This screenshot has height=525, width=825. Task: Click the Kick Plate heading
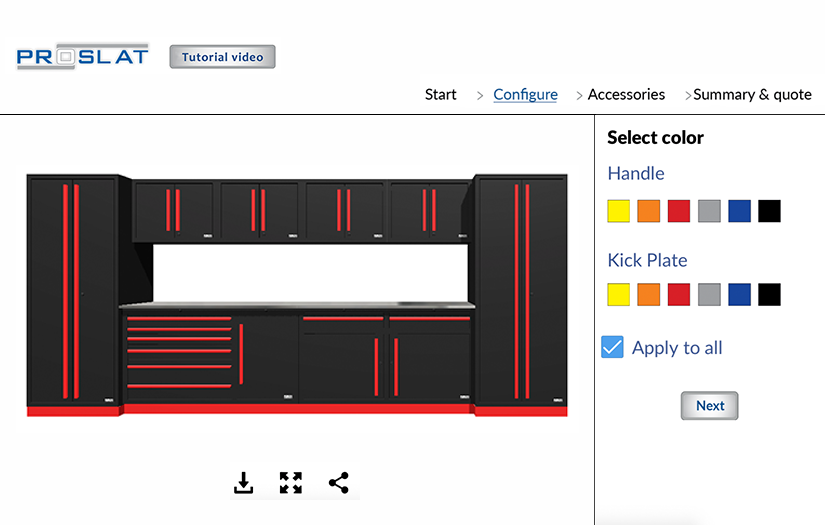647,260
